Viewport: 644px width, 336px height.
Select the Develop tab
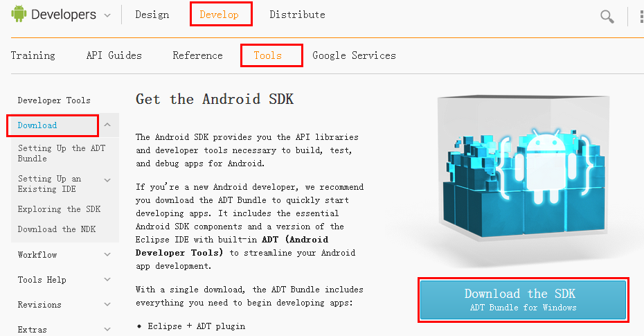[x=219, y=15]
